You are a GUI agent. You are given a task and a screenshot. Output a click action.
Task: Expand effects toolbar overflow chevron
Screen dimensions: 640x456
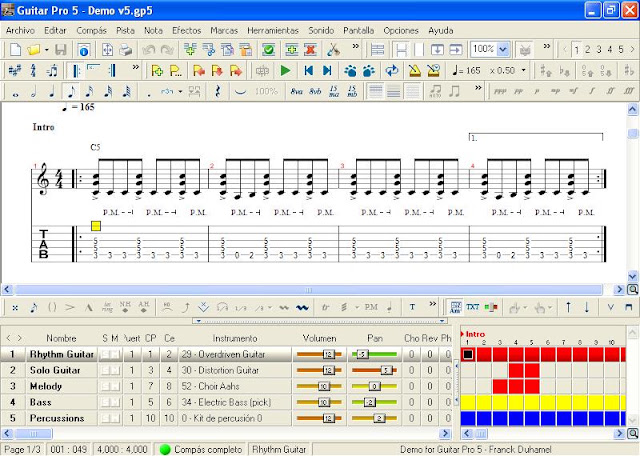[x=433, y=303]
